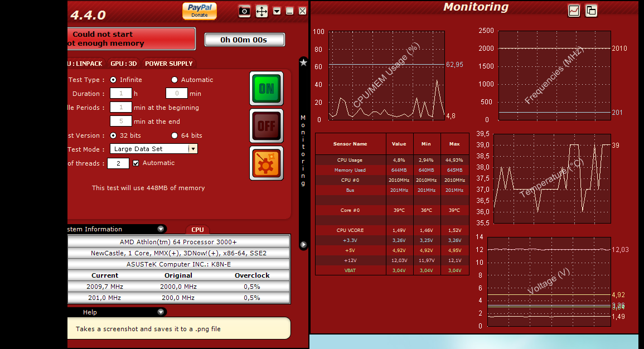Click the star icon on Monitoring strip
This screenshot has height=349, width=644.
[x=303, y=62]
